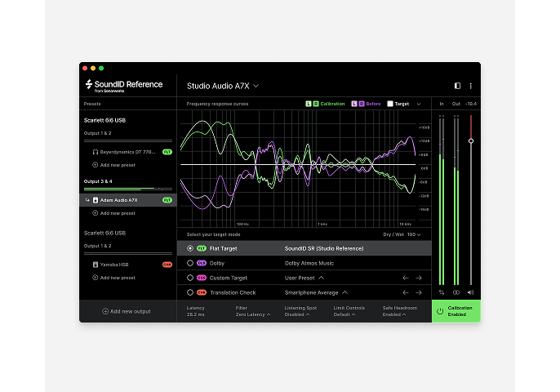Click the Latency 28.2 ms readout
The width and height of the screenshot is (560, 392).
(195, 311)
